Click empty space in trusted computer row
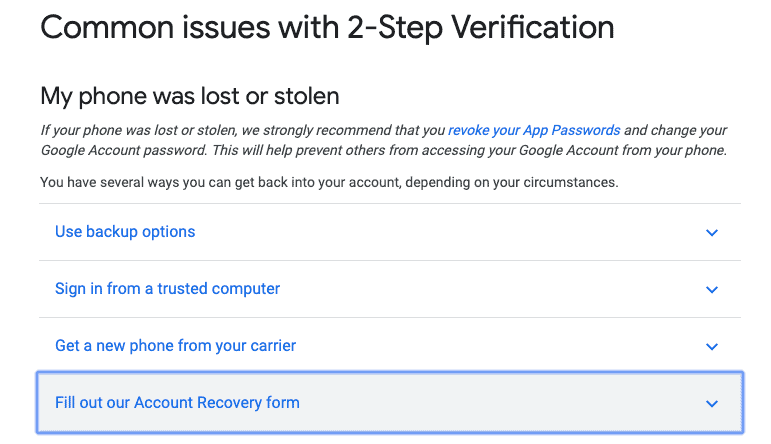 490,289
